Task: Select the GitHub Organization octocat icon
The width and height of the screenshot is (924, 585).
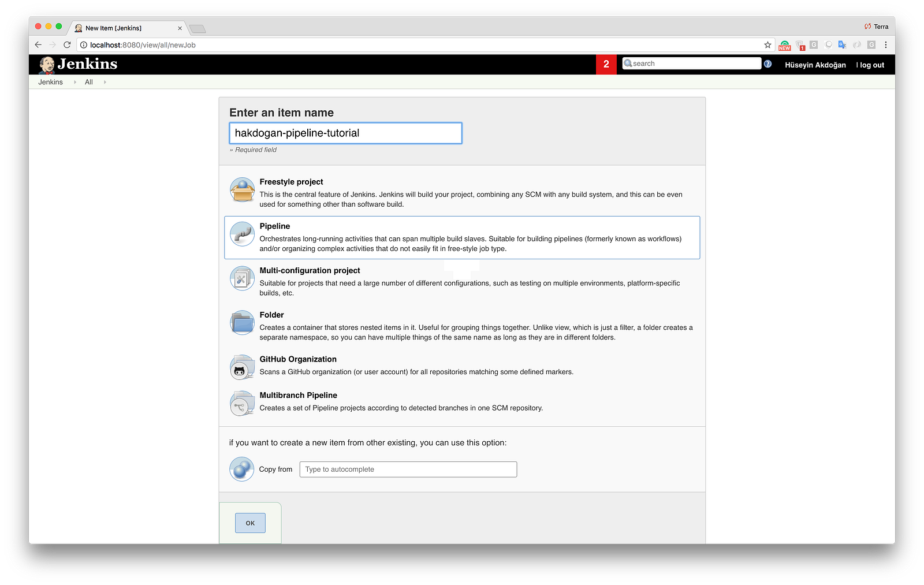Action: [x=243, y=367]
